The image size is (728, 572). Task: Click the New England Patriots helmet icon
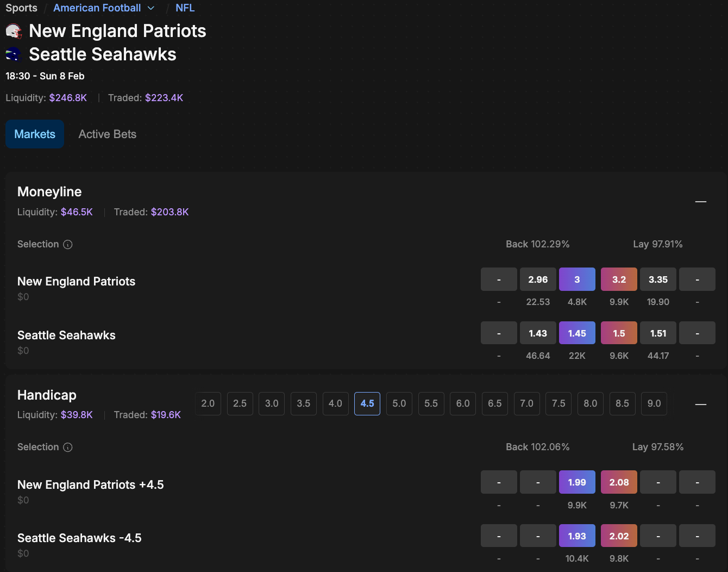[14, 32]
